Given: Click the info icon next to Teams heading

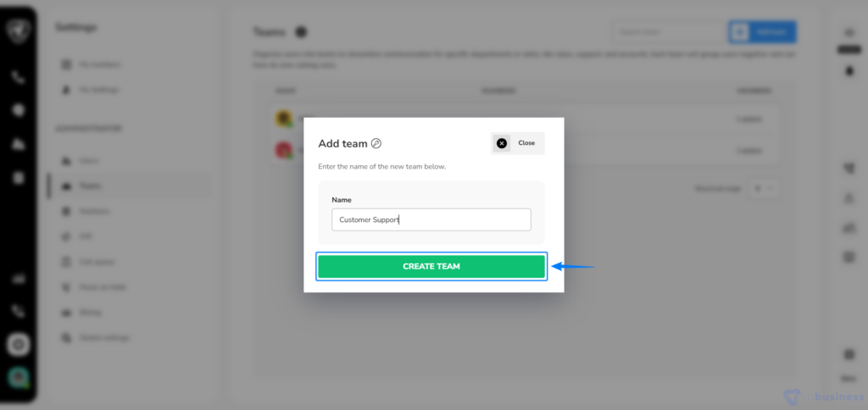Looking at the screenshot, I should pos(301,32).
